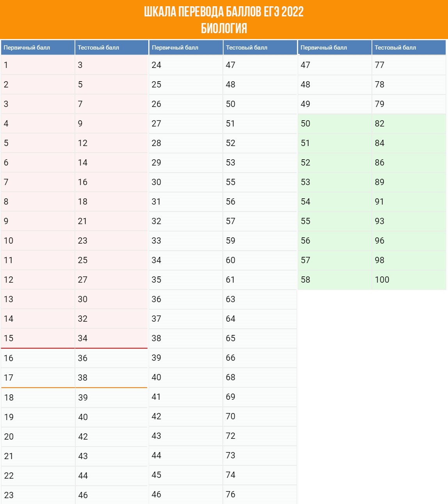Screen dimensions: 448x504
Task: Click the green cell with test score 82
Action: point(409,123)
